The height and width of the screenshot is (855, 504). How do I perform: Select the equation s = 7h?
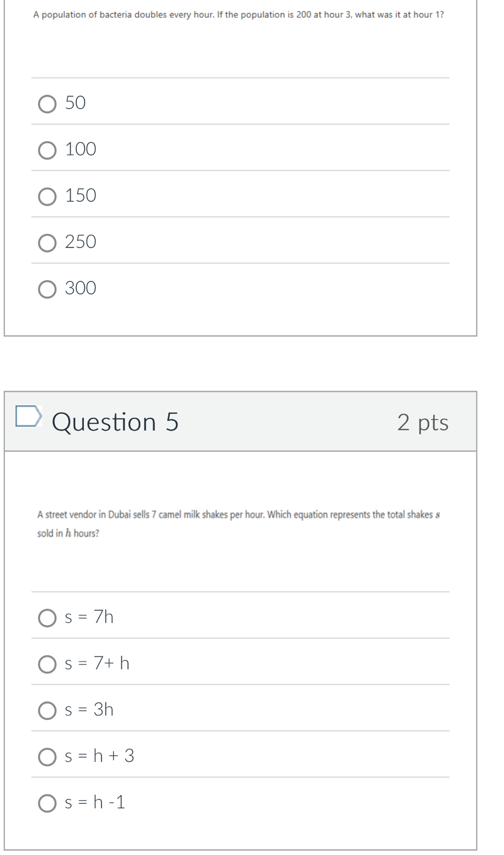[47, 618]
